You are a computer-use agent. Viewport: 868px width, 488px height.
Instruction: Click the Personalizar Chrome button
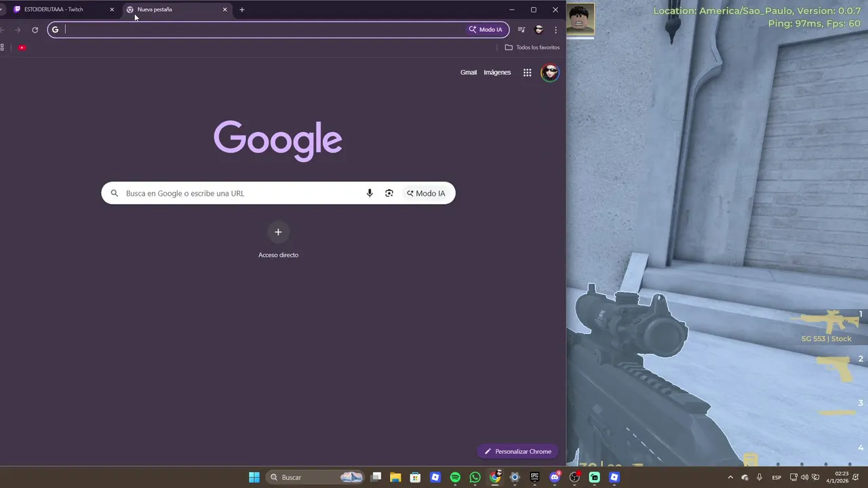517,451
